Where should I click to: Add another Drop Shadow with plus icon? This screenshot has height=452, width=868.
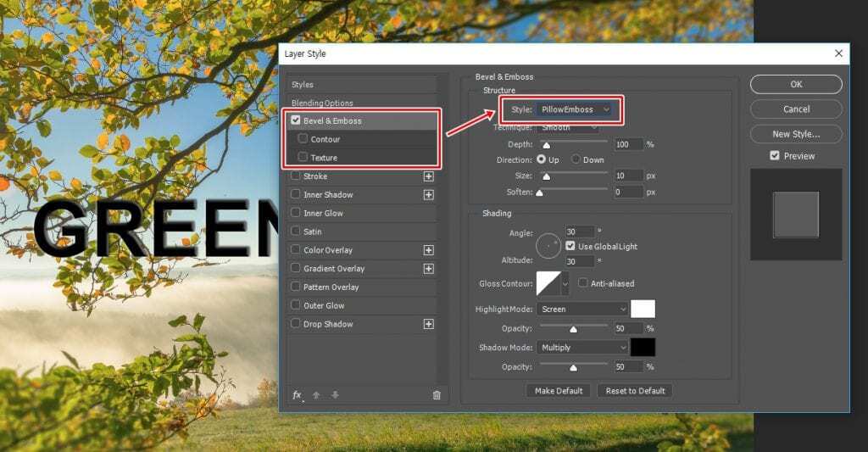click(428, 324)
